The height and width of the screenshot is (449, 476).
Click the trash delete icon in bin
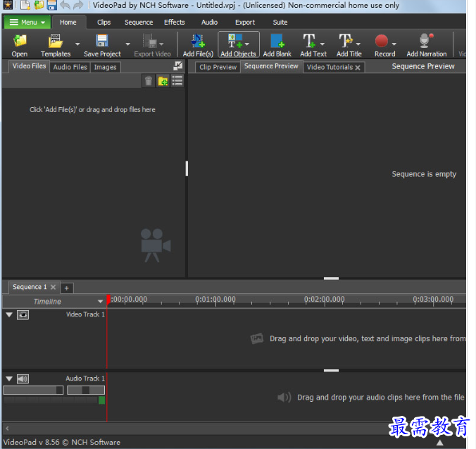click(x=149, y=81)
